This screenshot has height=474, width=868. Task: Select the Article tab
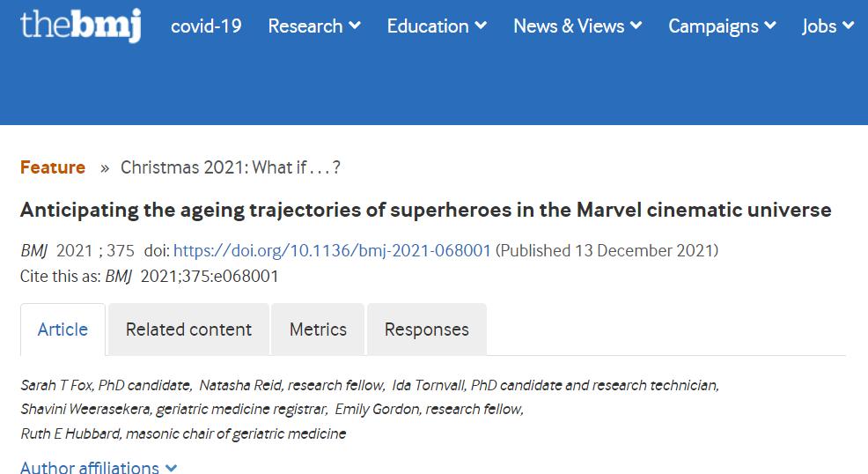(x=63, y=330)
